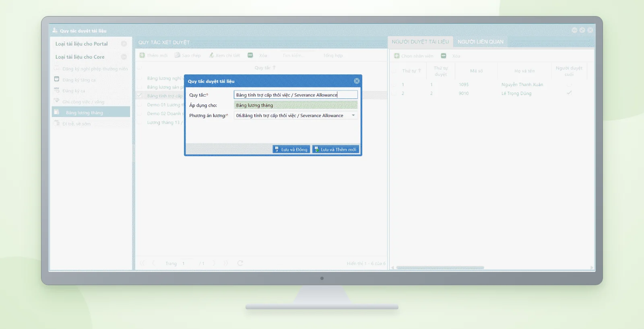The width and height of the screenshot is (644, 329).
Task: Click the Bảng lương tháng sidebar icon
Action: click(57, 112)
